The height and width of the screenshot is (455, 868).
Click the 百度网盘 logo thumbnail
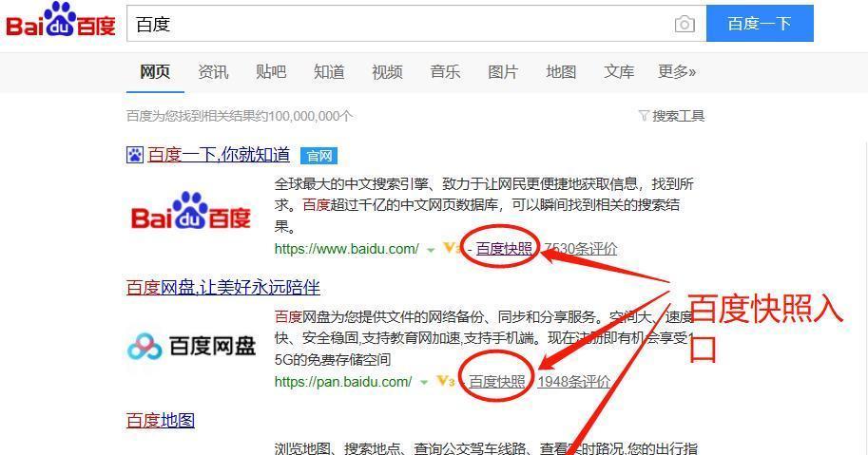click(x=191, y=346)
